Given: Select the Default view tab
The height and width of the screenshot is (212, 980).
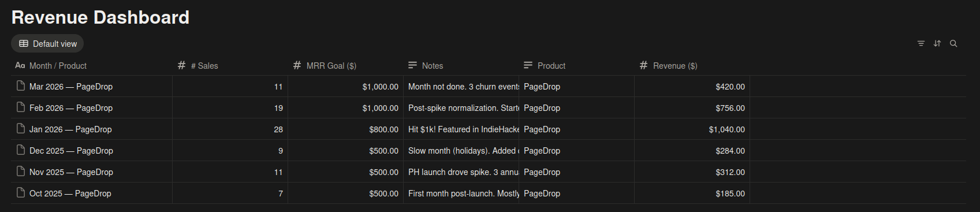Looking at the screenshot, I should coord(47,43).
